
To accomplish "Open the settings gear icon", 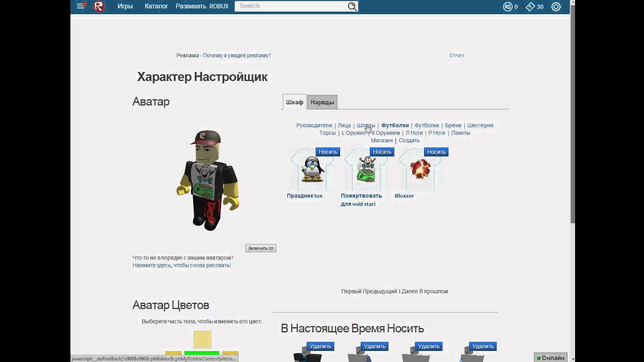I will (556, 7).
